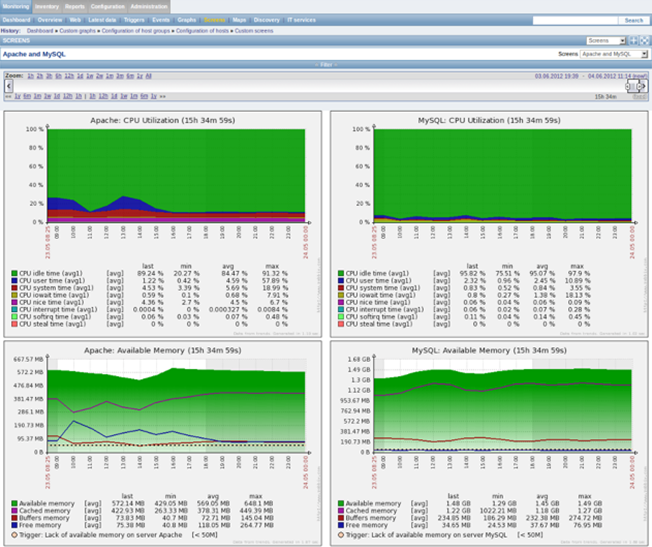
Task: Open the Reports main tab
Action: click(x=74, y=6)
